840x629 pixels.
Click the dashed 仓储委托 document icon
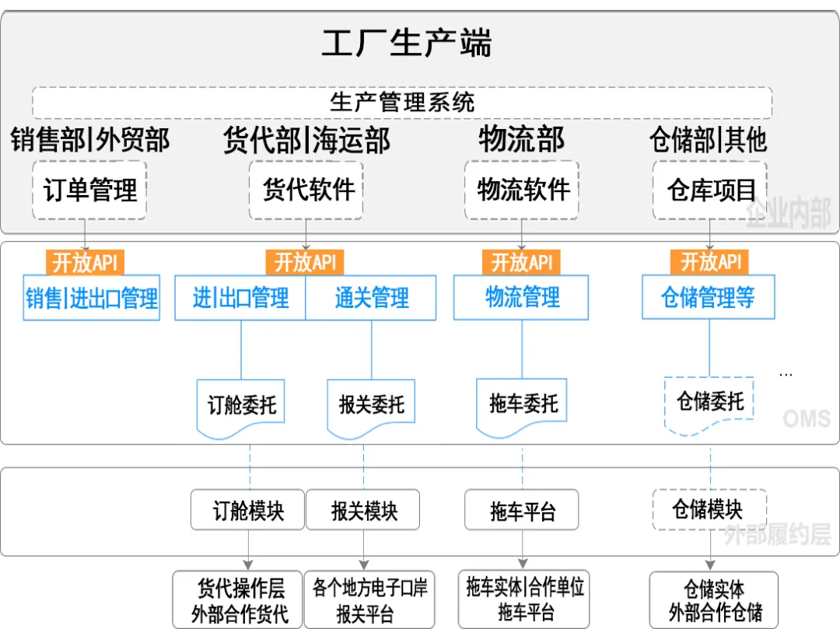click(709, 402)
